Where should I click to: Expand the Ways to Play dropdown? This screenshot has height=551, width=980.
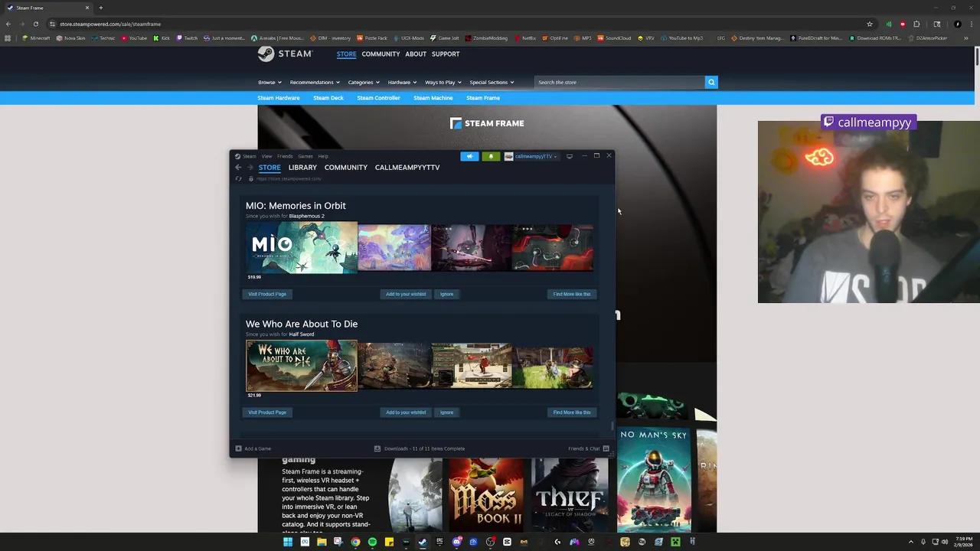[x=443, y=82]
